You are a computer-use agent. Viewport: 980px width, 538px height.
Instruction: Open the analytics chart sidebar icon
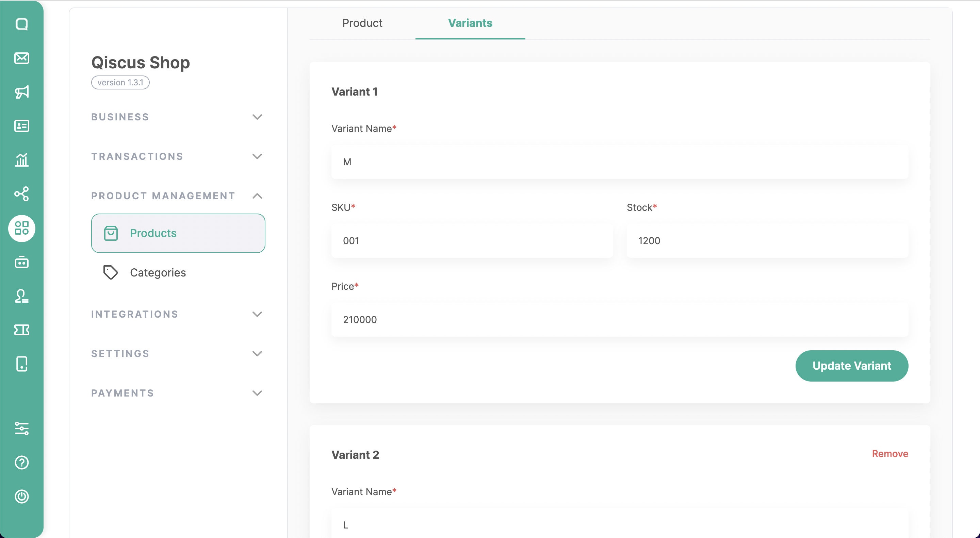(22, 160)
